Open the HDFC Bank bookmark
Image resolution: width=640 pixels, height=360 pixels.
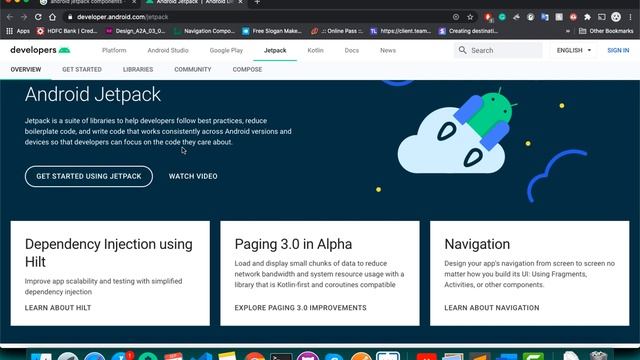pyautogui.click(x=67, y=31)
